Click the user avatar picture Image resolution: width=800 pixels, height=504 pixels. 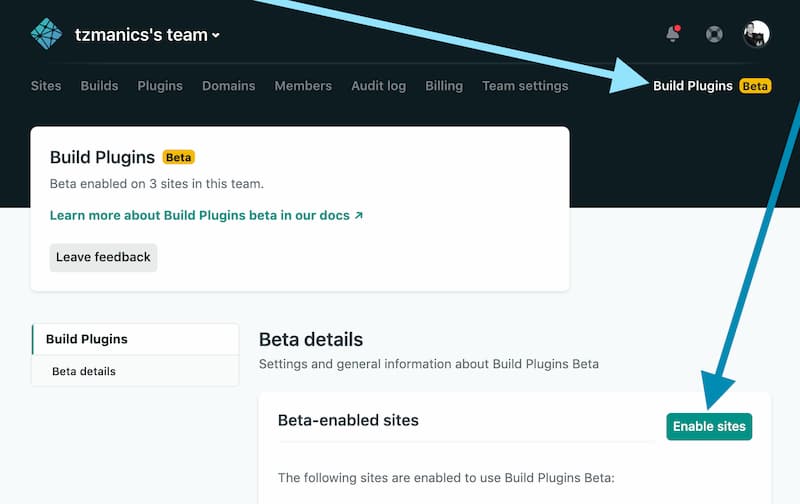[757, 34]
